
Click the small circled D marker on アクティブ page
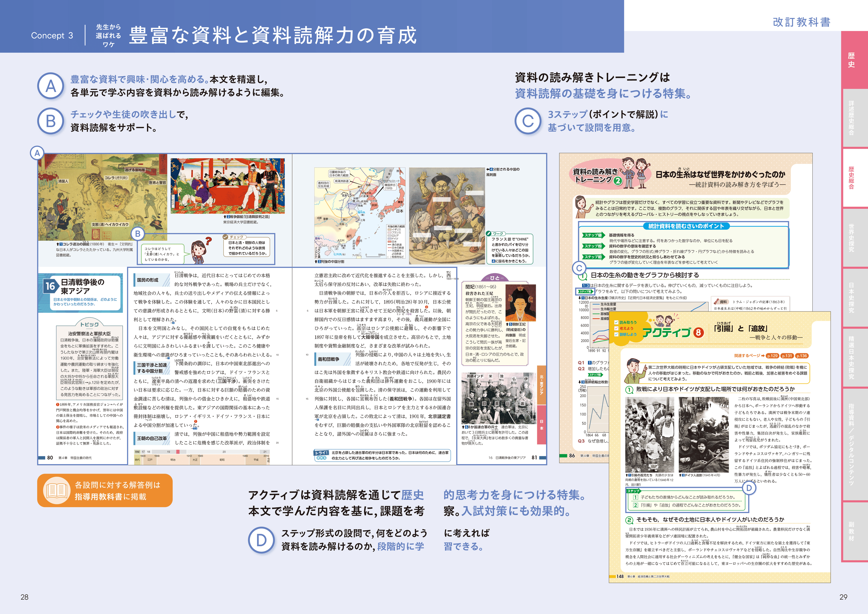tap(749, 488)
